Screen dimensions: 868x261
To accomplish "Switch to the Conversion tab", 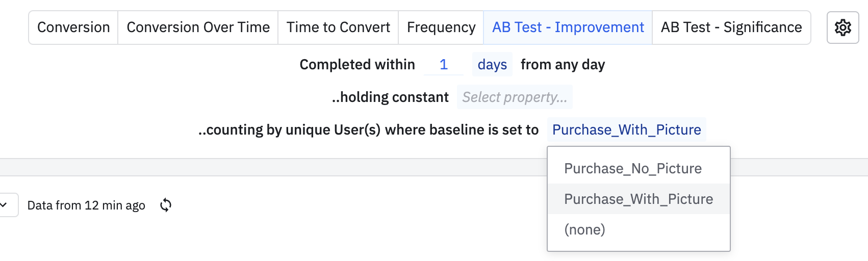I will click(x=73, y=28).
